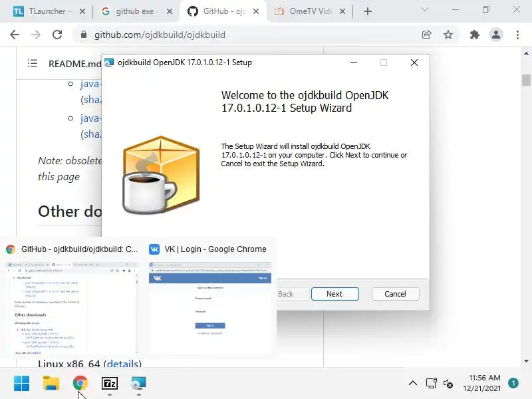Open second java- download link in README

pyautogui.click(x=90, y=118)
